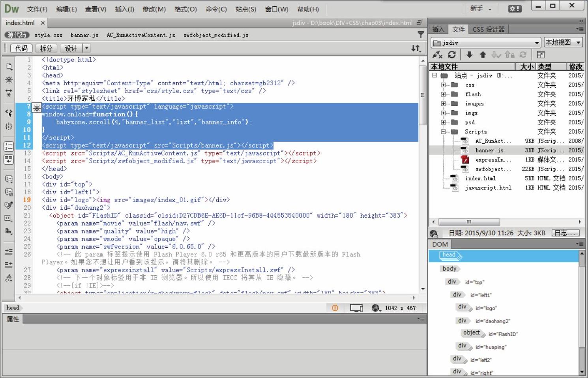Refresh the Files panel list
Viewport: 588px width, 378px height.
click(452, 55)
